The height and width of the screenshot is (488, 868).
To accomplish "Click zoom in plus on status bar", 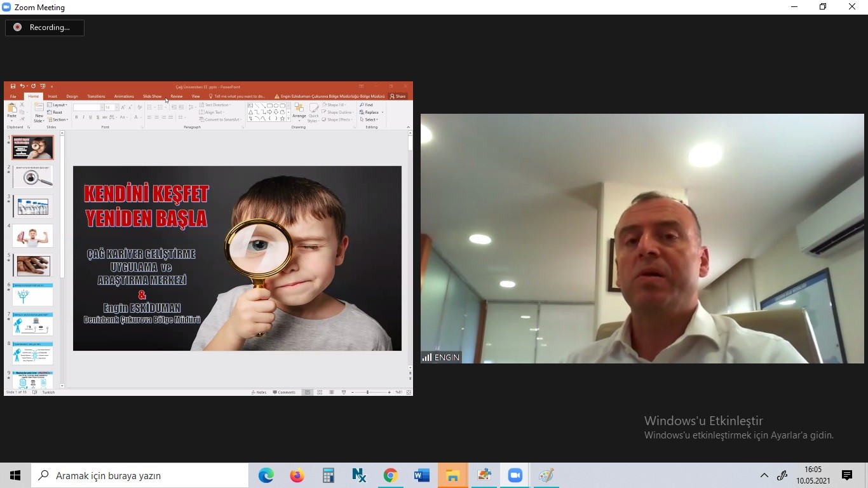I will click(x=389, y=392).
